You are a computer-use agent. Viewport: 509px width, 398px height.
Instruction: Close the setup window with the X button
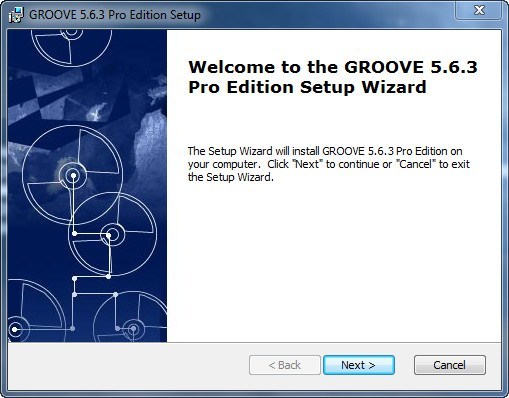point(479,10)
